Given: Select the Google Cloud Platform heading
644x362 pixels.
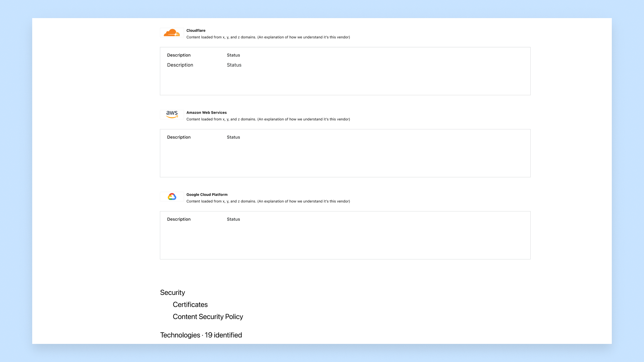Looking at the screenshot, I should 207,195.
